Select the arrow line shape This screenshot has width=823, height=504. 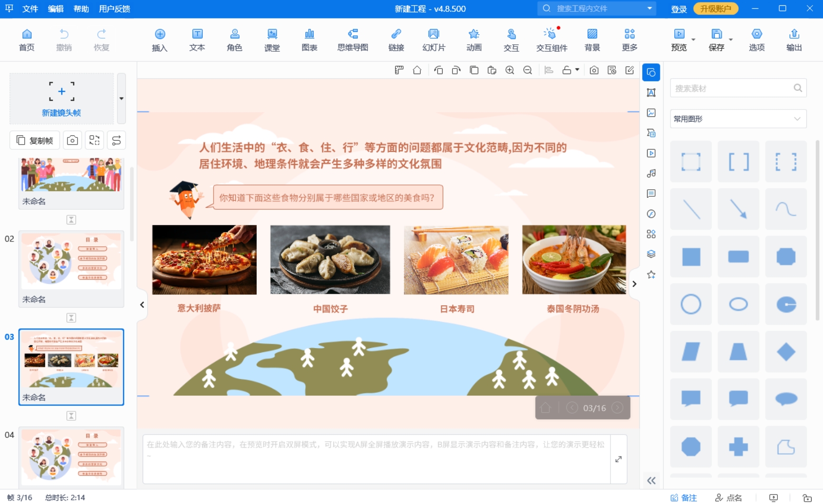(x=738, y=209)
